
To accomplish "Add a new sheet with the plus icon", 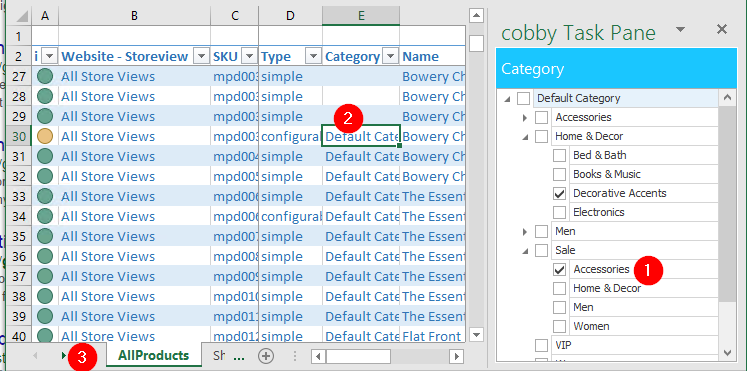I will (x=266, y=356).
